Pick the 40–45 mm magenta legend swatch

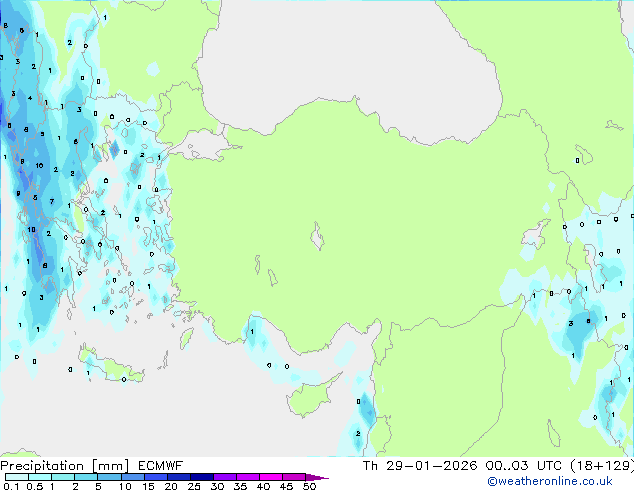(271, 477)
